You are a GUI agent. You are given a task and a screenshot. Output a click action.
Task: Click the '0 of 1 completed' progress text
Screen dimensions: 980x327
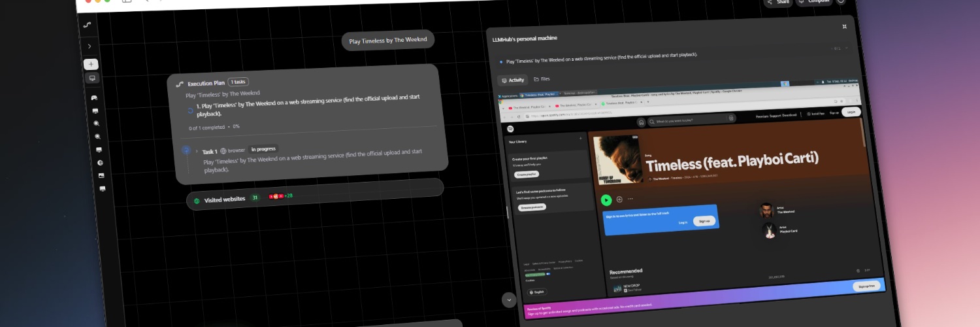pos(209,128)
